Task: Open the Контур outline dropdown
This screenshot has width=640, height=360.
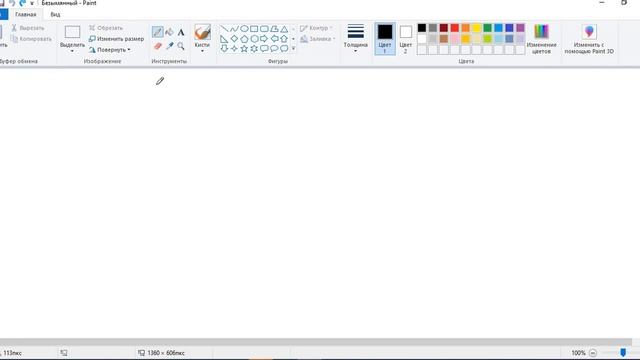Action: tap(316, 28)
